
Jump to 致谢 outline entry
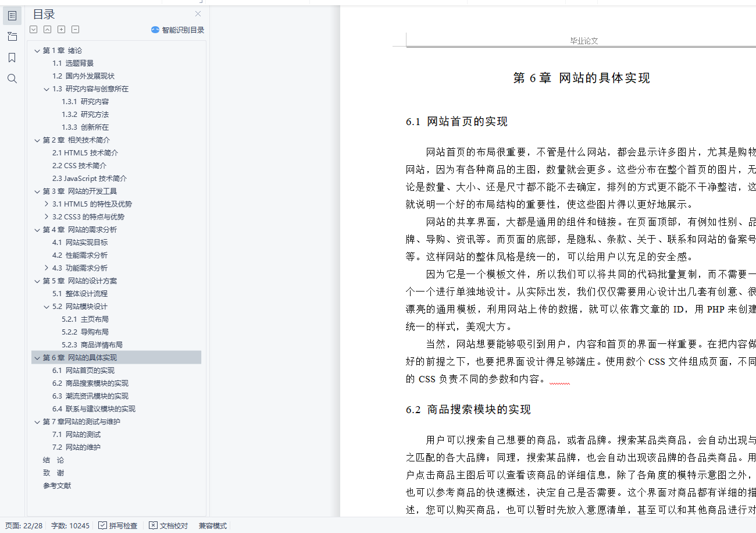pos(53,473)
